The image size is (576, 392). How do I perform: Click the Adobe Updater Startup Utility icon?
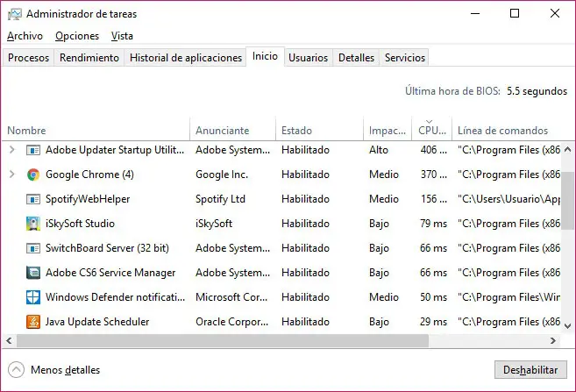pos(33,150)
